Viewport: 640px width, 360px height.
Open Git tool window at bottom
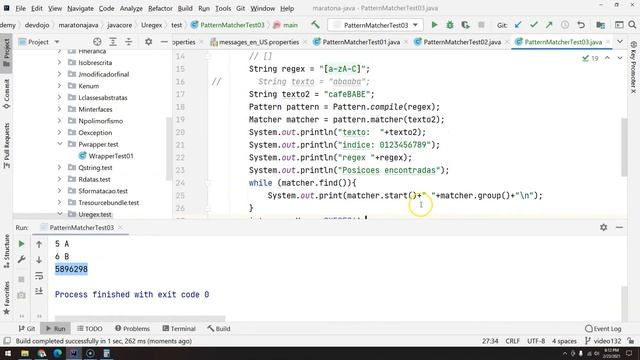pos(27,329)
